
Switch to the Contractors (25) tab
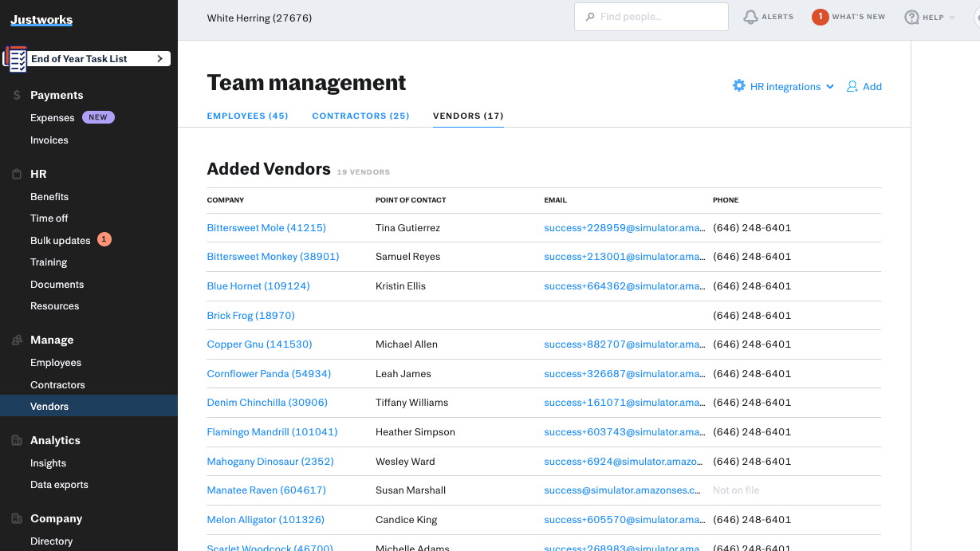coord(360,116)
